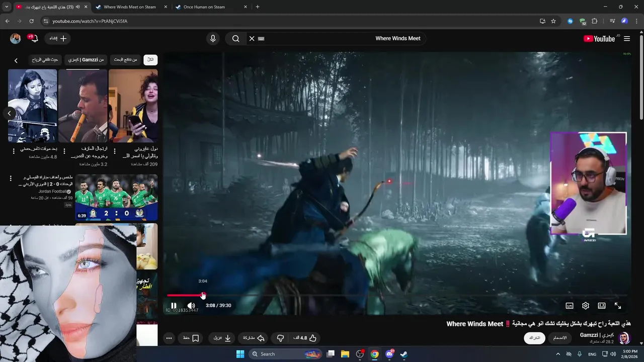Toggle subtitles on the video player

point(570,306)
